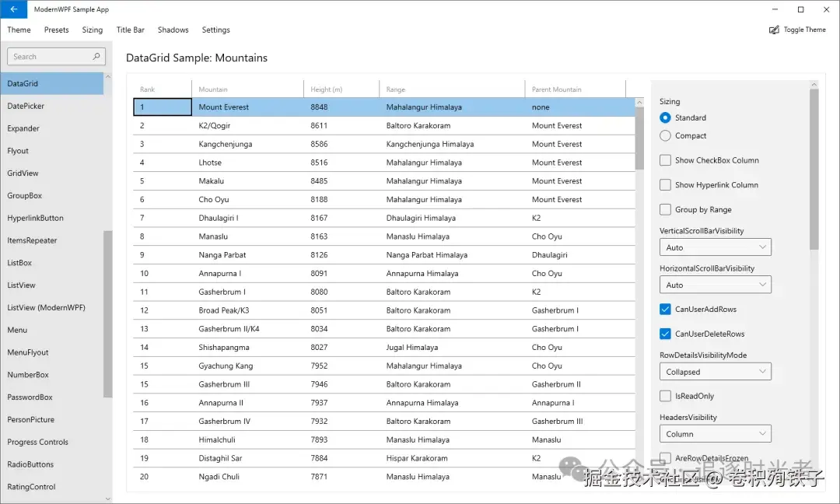Open the Presets menu
Screen dimensions: 840x504
(x=56, y=30)
